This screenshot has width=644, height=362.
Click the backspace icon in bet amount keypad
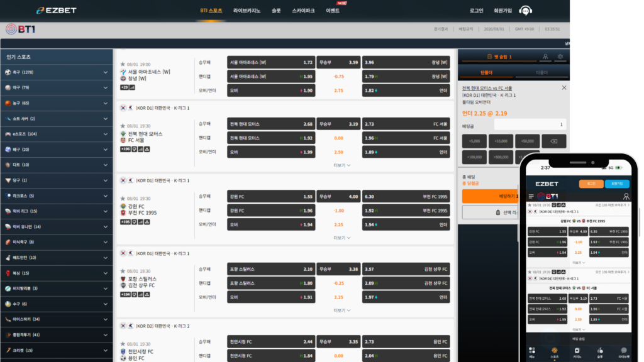[553, 141]
